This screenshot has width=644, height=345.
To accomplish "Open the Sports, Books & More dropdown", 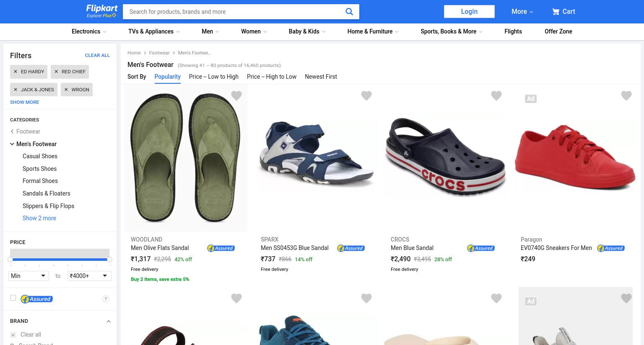I will 451,31.
